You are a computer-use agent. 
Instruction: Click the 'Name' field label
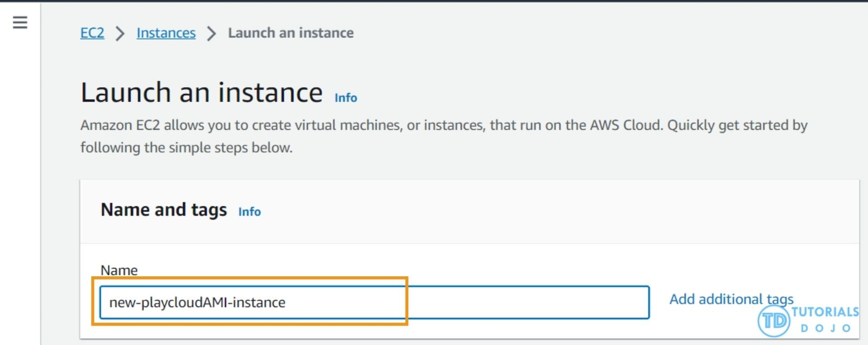coord(119,270)
